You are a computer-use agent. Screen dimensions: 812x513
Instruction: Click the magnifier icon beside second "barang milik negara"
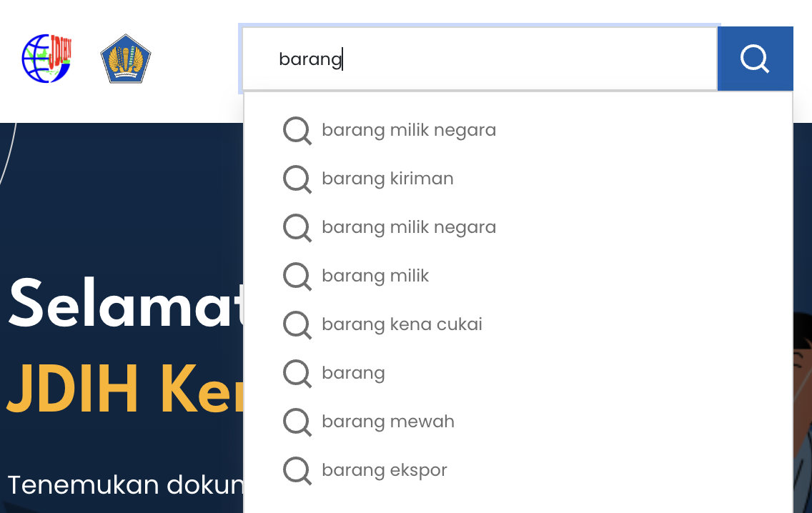297,228
